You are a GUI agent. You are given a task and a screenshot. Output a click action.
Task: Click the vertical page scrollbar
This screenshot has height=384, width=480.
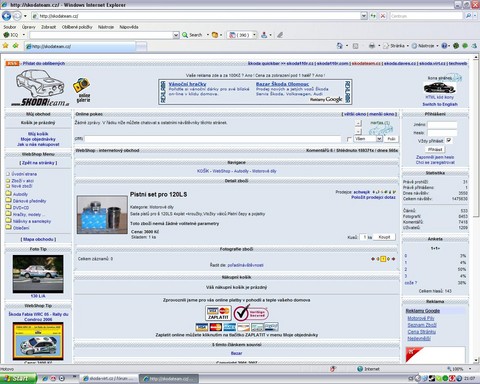(x=476, y=208)
